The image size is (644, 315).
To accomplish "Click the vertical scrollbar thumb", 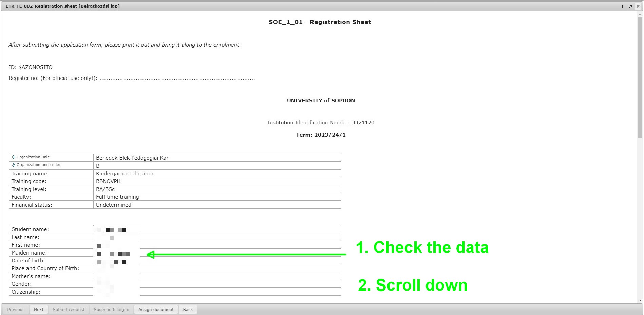I will pyautogui.click(x=640, y=76).
